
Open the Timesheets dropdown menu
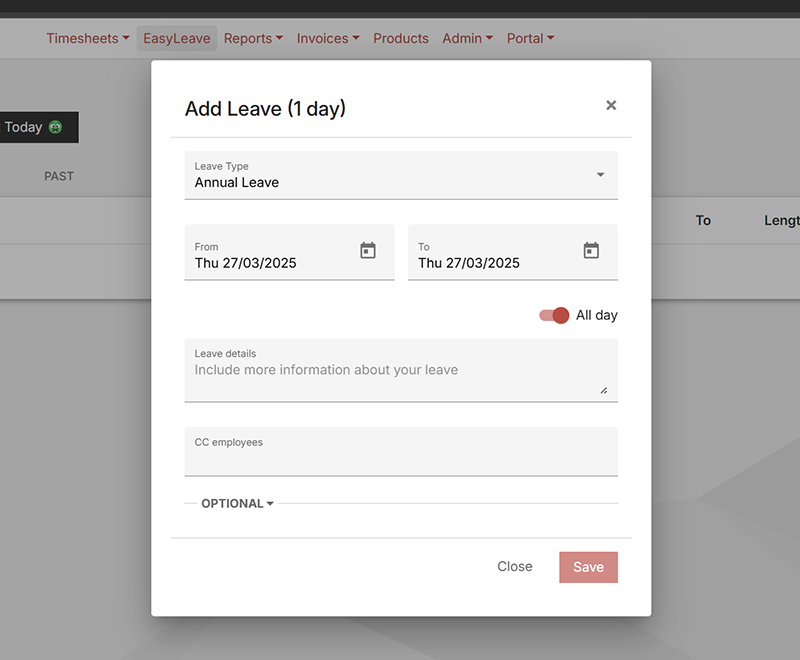88,38
